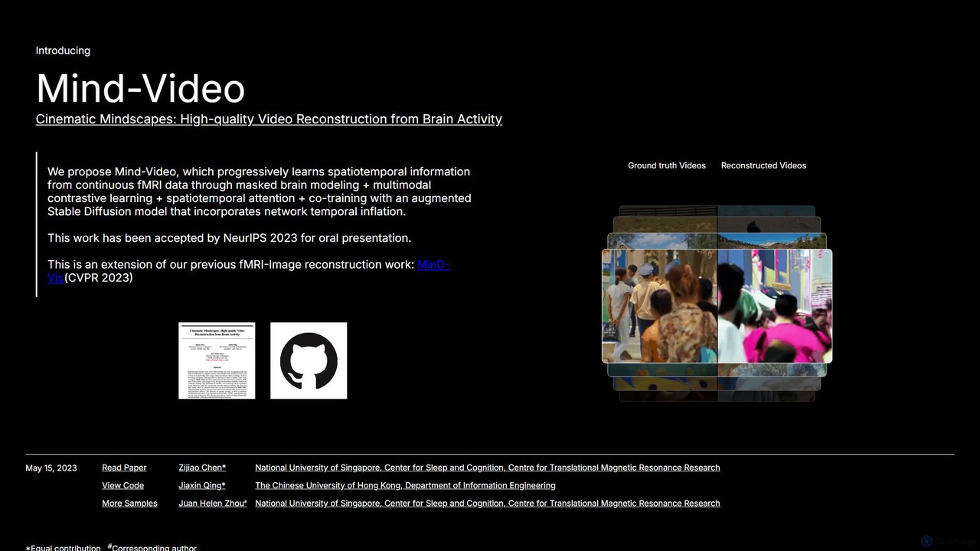Visit Juan Helen Zhou's author link

(213, 504)
